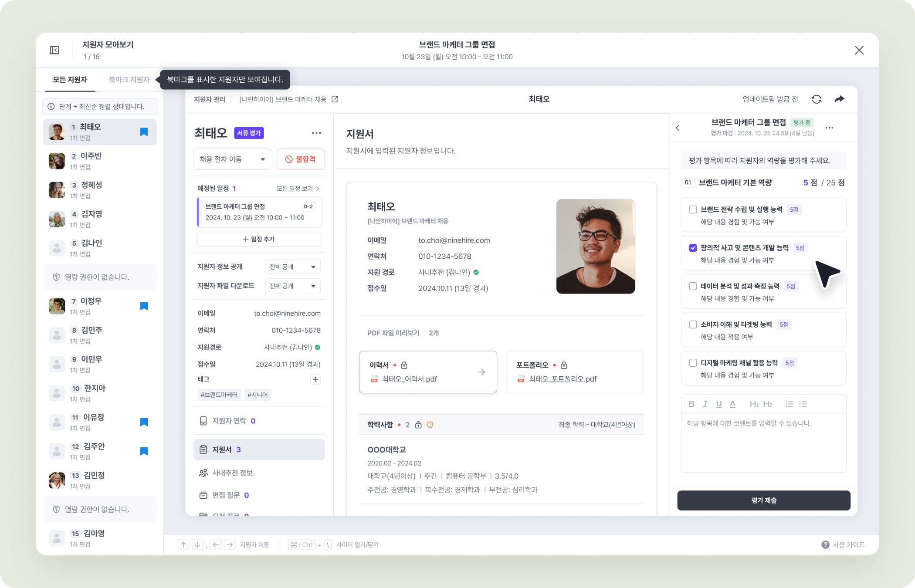Toggle bookmark for applicant 최태오

coord(144,132)
